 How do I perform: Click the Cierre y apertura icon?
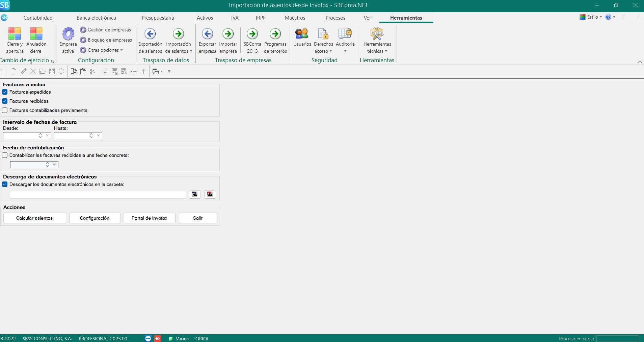[15, 34]
